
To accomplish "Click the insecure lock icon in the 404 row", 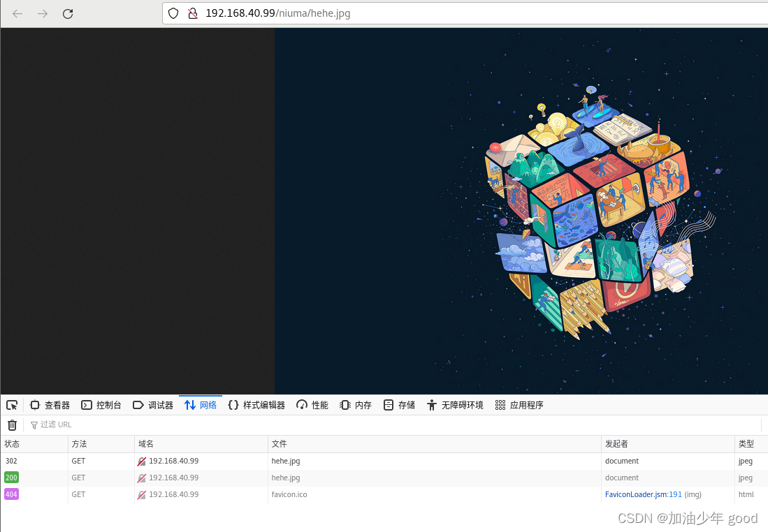I will click(142, 495).
